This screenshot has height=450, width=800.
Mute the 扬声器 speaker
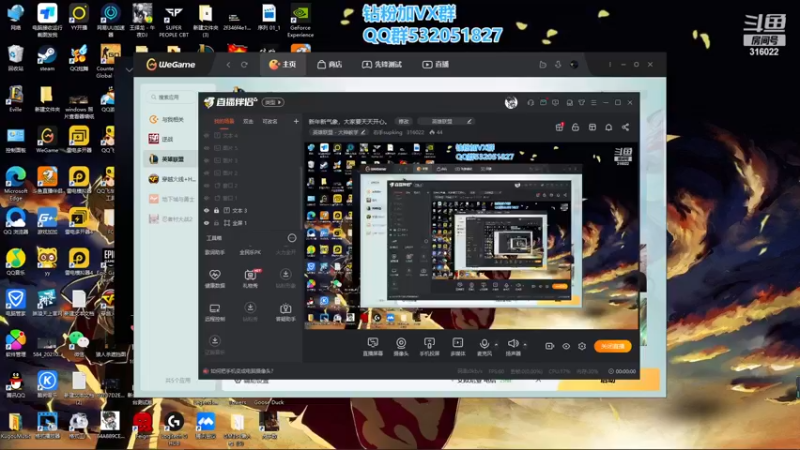[x=513, y=346]
